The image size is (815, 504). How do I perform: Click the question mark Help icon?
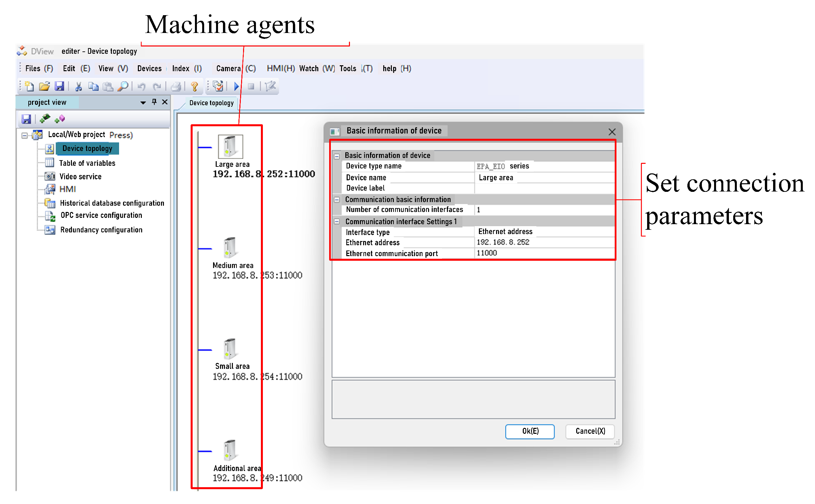[x=194, y=87]
